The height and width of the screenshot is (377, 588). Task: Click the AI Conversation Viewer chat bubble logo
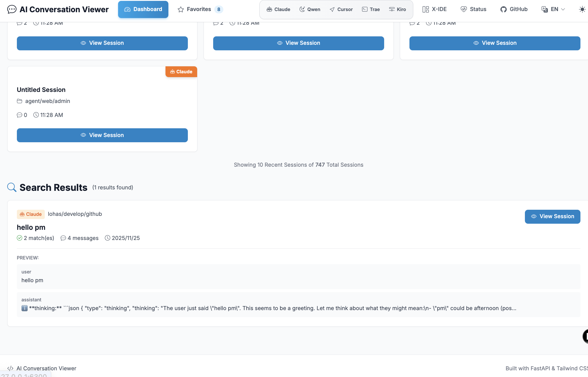[12, 9]
